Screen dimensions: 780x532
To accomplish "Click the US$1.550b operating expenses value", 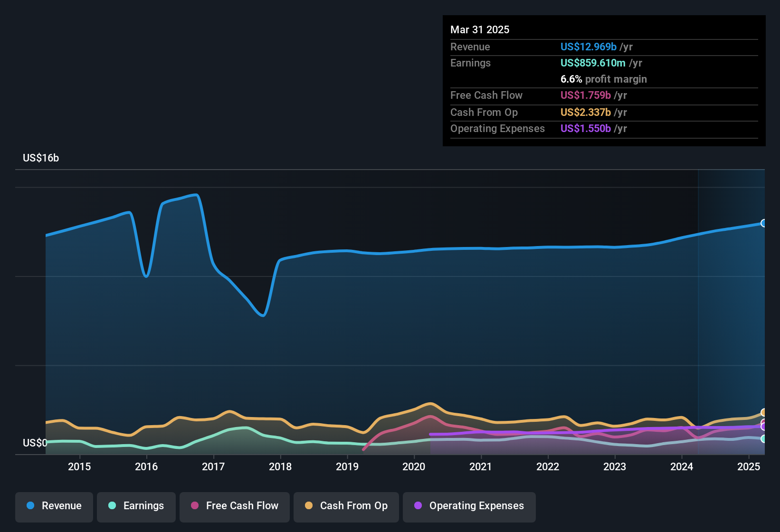I will [x=586, y=128].
